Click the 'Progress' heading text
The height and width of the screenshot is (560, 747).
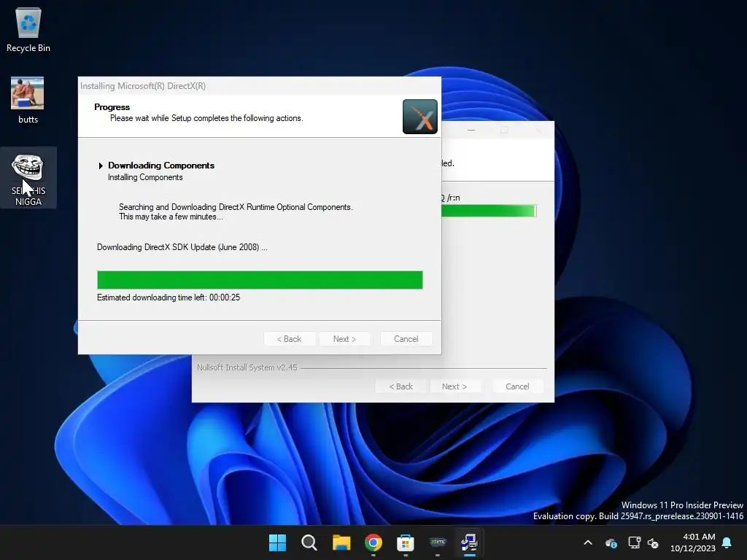point(112,107)
